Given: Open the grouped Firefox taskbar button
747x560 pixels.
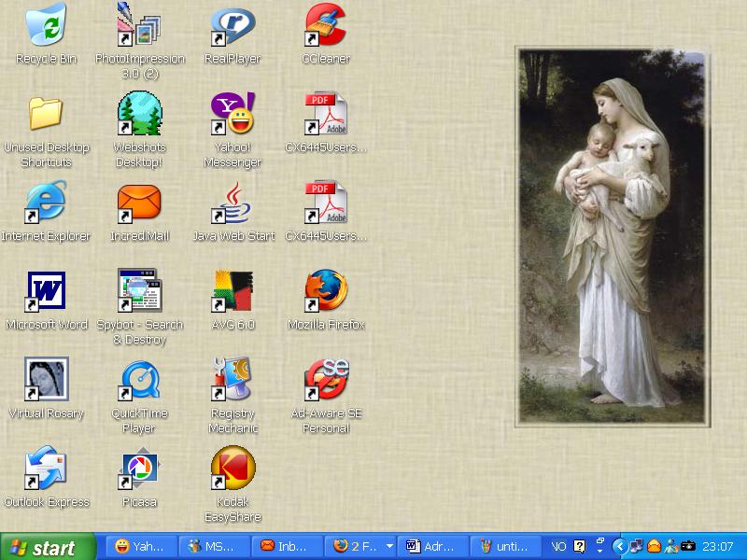Looking at the screenshot, I should pos(360,546).
